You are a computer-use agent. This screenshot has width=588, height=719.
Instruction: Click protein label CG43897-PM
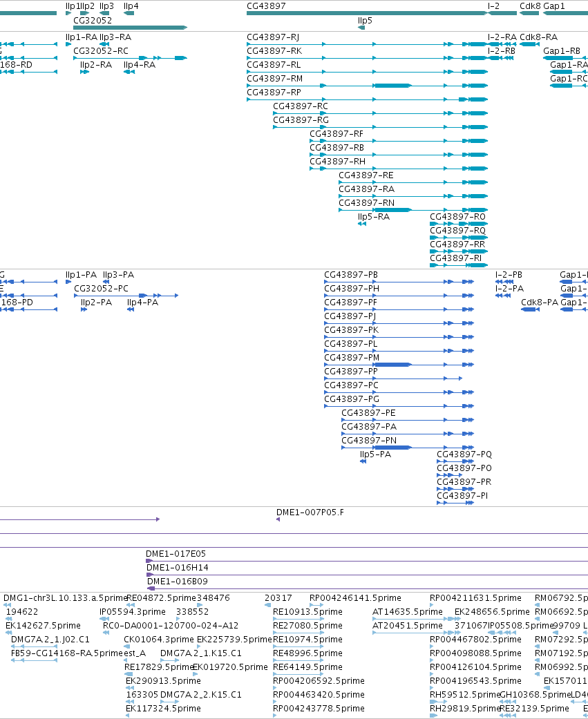pyautogui.click(x=352, y=357)
